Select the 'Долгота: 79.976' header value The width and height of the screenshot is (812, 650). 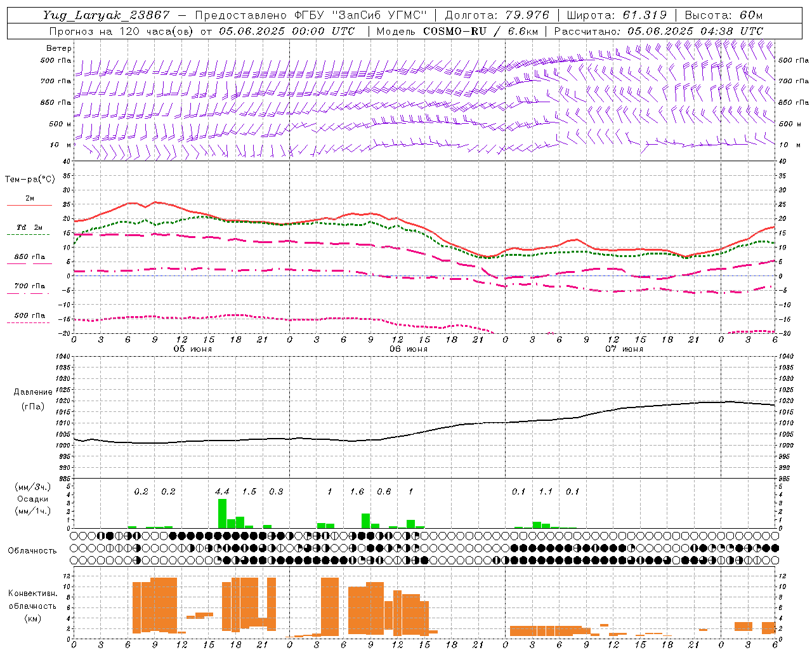[497, 15]
